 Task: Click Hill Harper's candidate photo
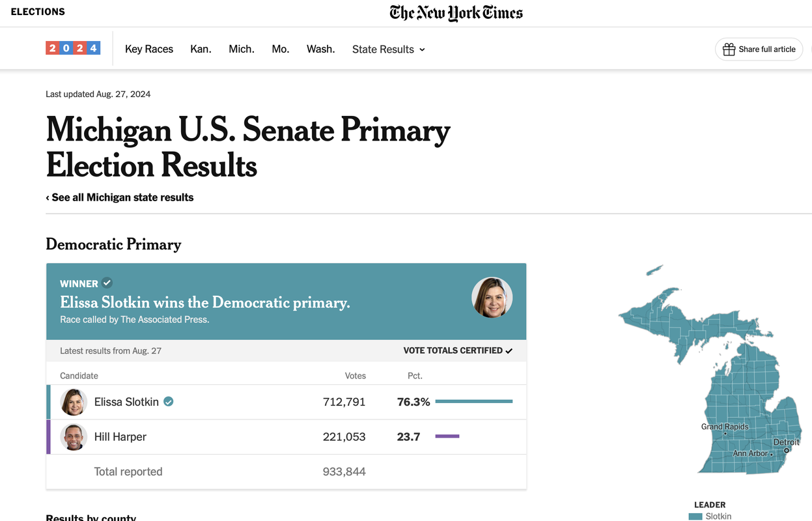[x=74, y=437]
